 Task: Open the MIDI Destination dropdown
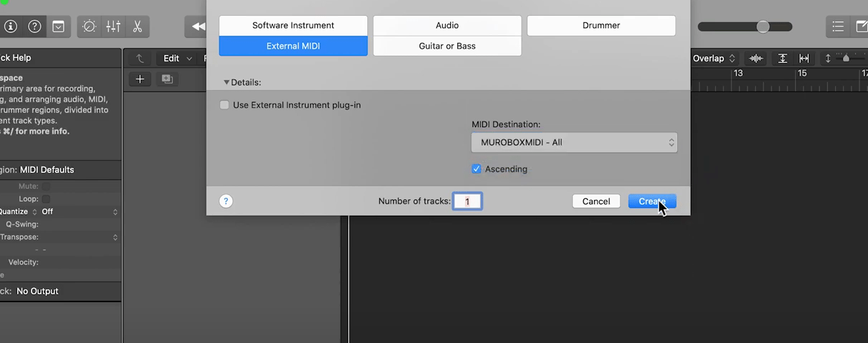574,142
